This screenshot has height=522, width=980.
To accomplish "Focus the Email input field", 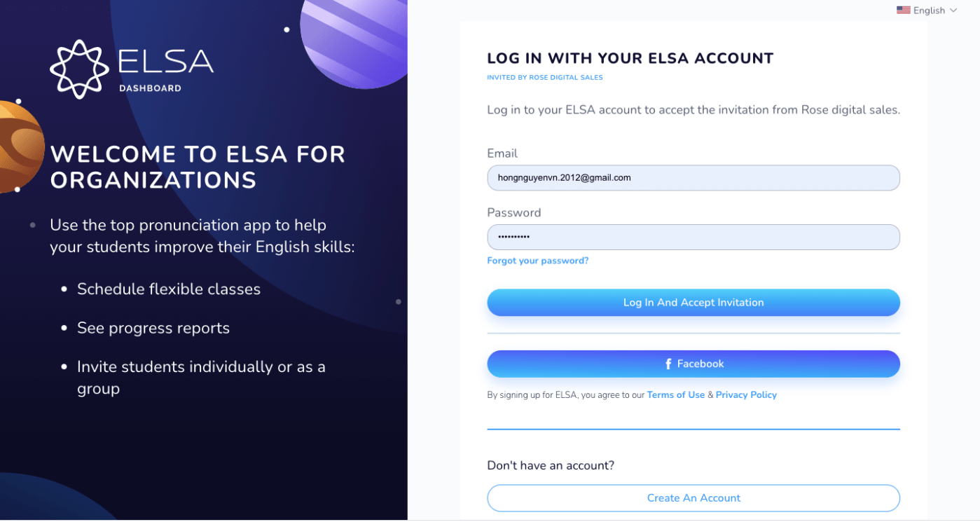I will tap(693, 178).
